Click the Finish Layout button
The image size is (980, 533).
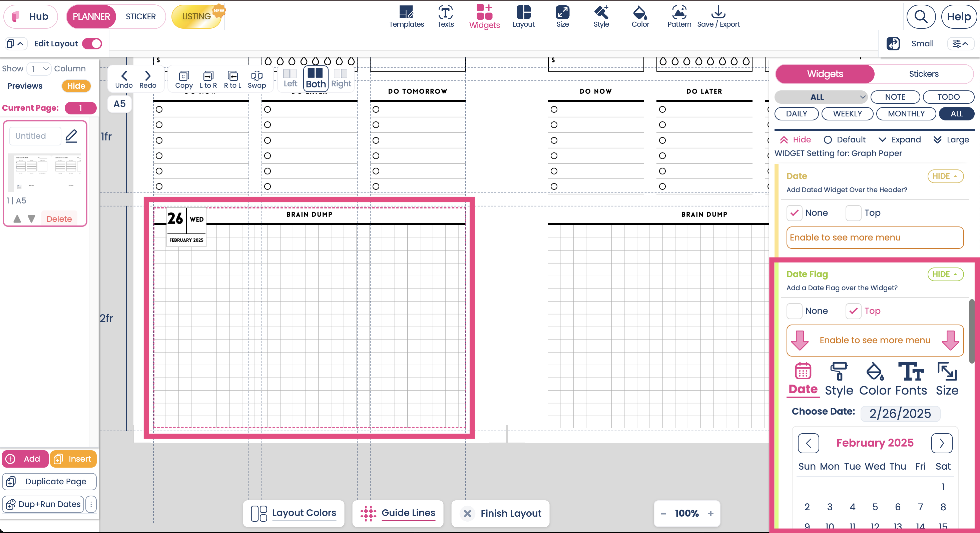[x=500, y=513]
